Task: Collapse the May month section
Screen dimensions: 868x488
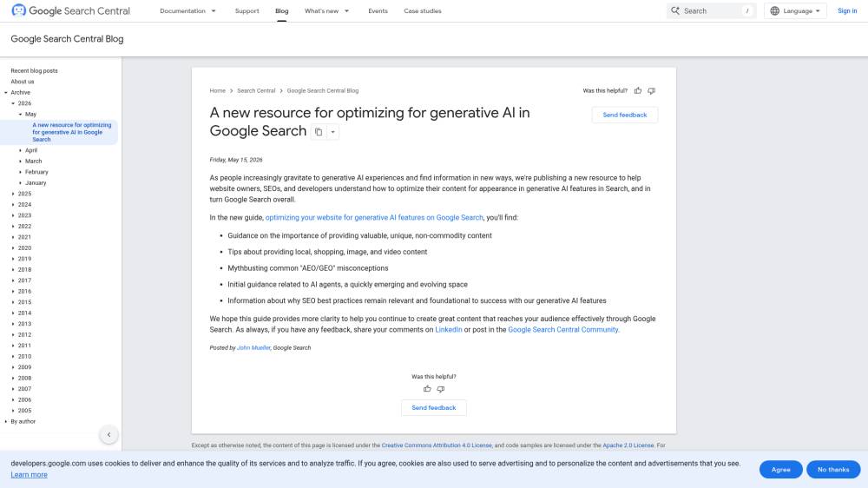Action: 21,114
